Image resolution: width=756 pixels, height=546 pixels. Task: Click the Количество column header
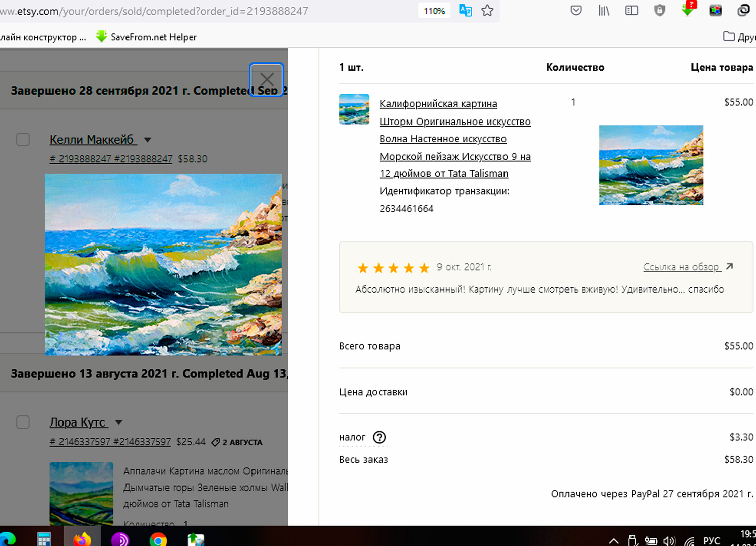[x=575, y=67]
